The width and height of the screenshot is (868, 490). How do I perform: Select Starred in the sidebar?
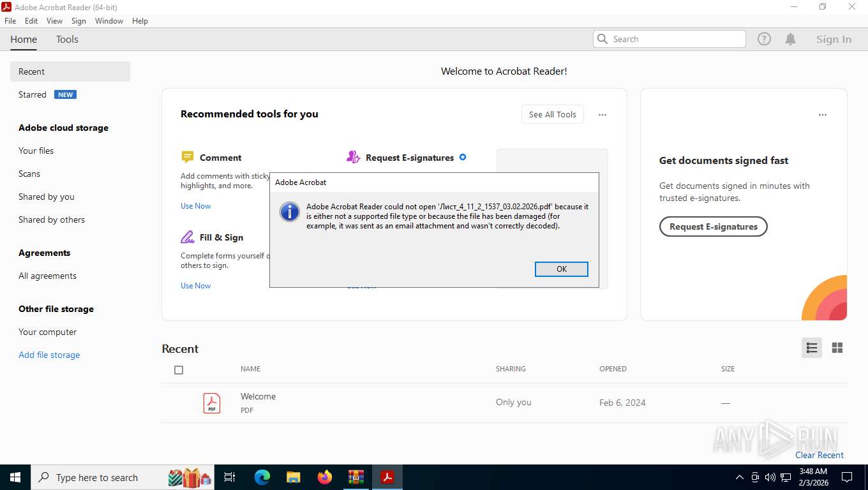point(33,94)
